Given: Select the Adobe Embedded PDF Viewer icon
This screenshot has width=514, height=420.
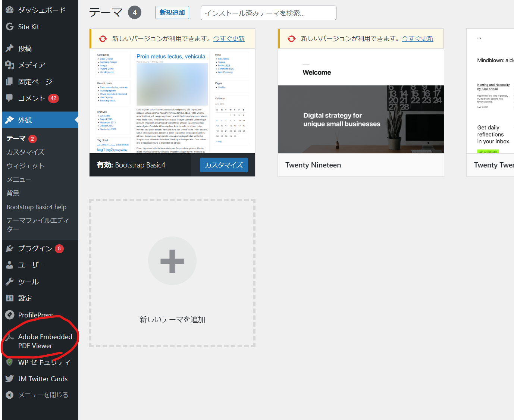Looking at the screenshot, I should 9,336.
